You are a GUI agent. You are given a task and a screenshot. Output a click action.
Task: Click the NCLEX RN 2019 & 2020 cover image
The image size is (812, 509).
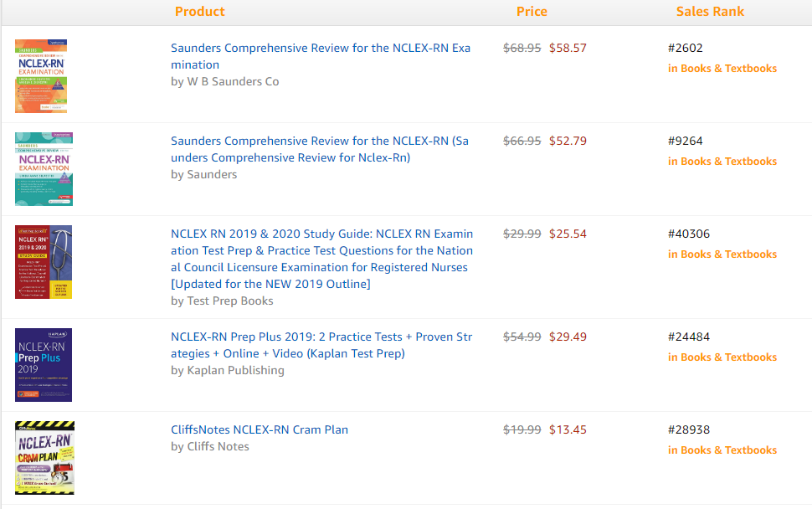click(44, 262)
